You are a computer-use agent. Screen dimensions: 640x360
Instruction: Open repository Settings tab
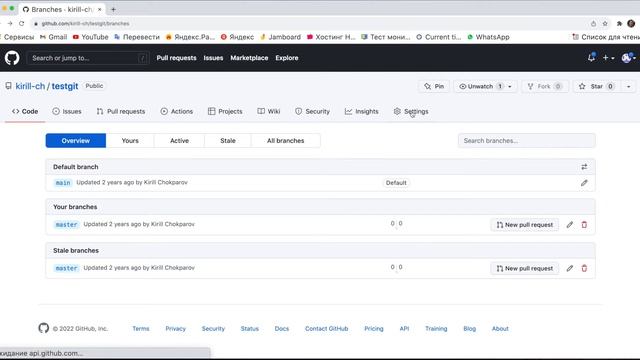click(411, 111)
